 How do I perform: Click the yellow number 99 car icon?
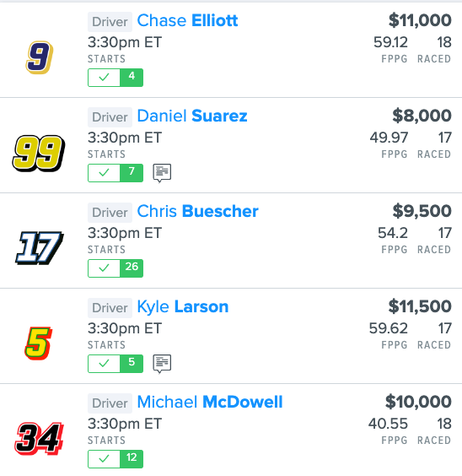[x=39, y=154]
